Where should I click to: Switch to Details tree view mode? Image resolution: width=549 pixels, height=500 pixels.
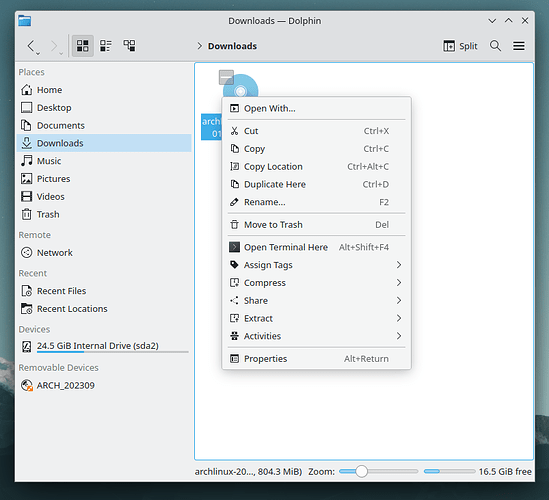click(129, 46)
